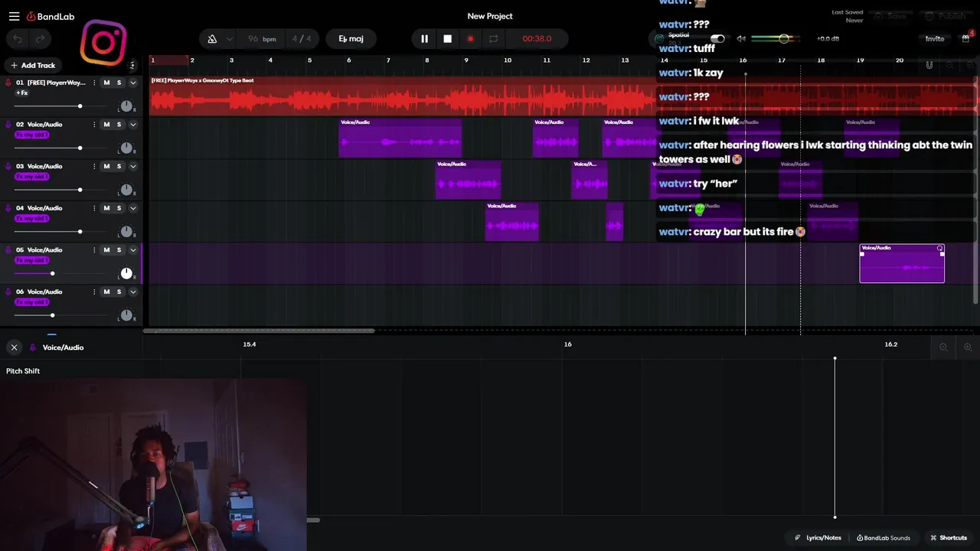Image resolution: width=980 pixels, height=551 pixels.
Task: Expand track 01 with its chevron
Action: 132,83
